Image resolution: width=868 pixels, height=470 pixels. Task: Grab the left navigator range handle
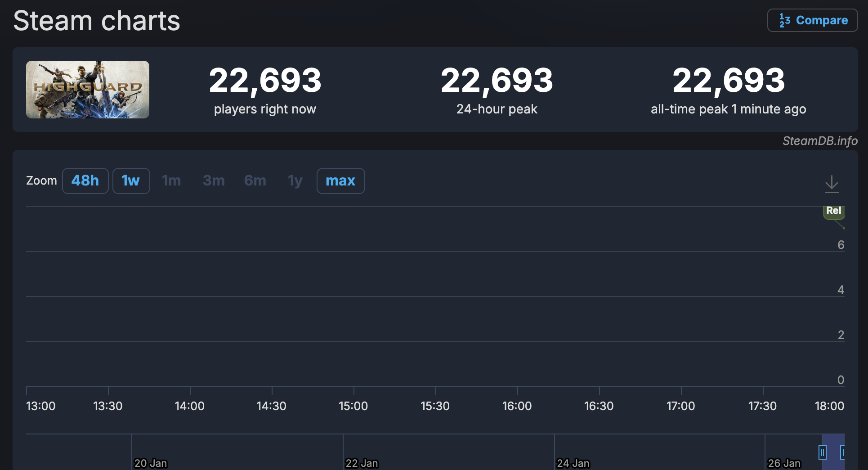[x=823, y=452]
